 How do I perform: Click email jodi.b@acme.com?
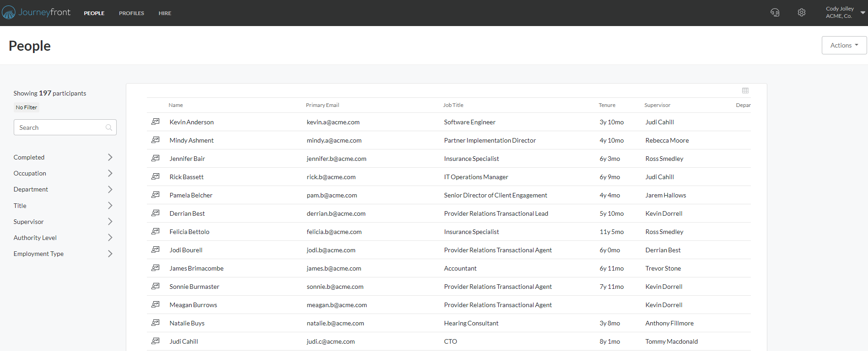point(331,250)
